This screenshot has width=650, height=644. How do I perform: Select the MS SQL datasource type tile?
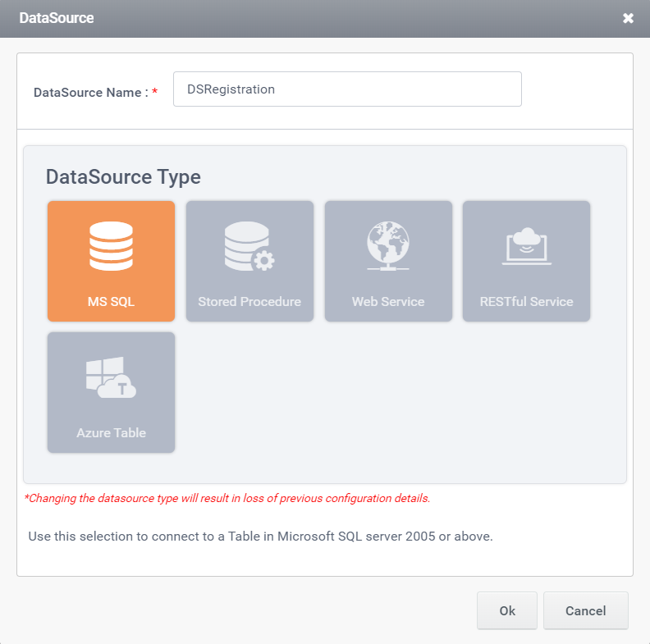[x=111, y=261]
